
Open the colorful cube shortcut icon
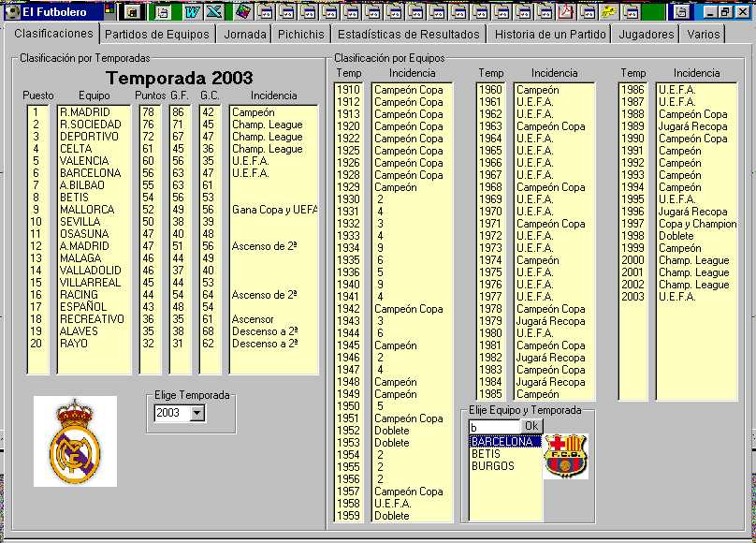coord(243,11)
